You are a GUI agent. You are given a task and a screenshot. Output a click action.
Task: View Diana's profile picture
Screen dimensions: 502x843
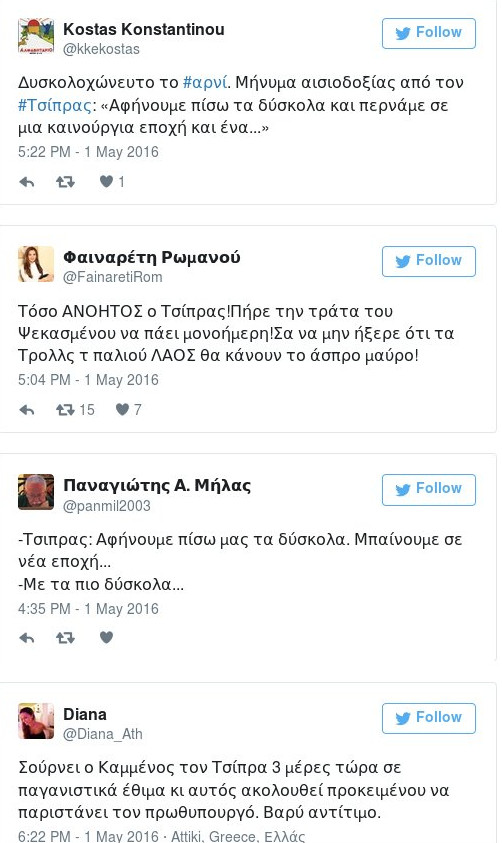click(x=36, y=720)
